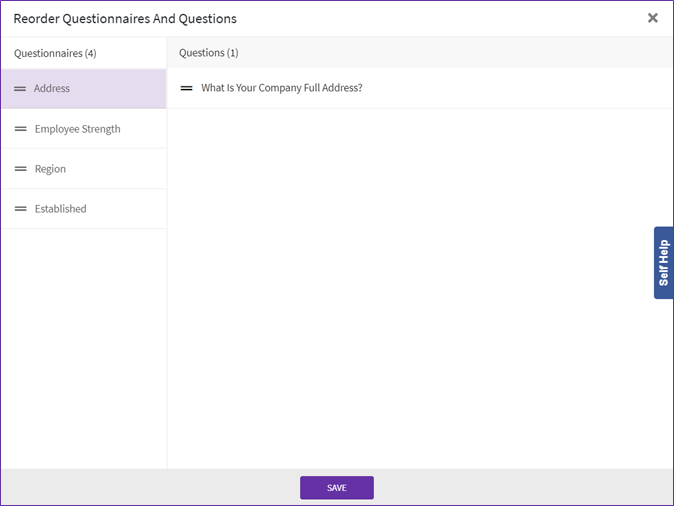The height and width of the screenshot is (506, 674).
Task: Click the dialog title 'Reorder Questionnaires And Questions'
Action: 125,18
